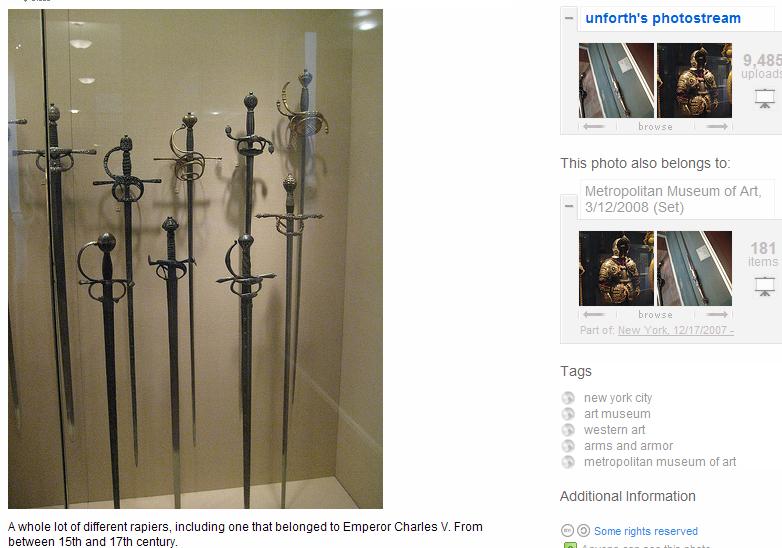Collapse the unforth's photostream panel
This screenshot has height=548, width=782.
coord(569,18)
